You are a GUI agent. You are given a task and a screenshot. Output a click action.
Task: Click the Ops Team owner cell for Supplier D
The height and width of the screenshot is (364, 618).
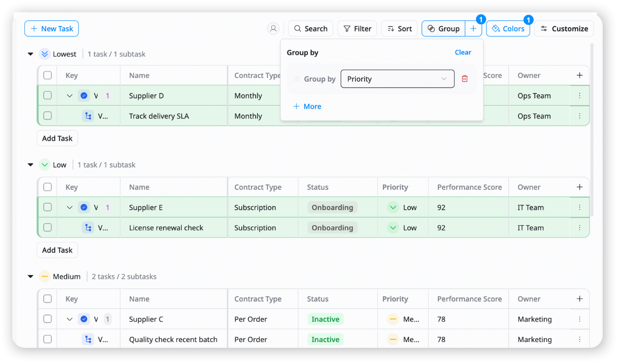pyautogui.click(x=540, y=96)
